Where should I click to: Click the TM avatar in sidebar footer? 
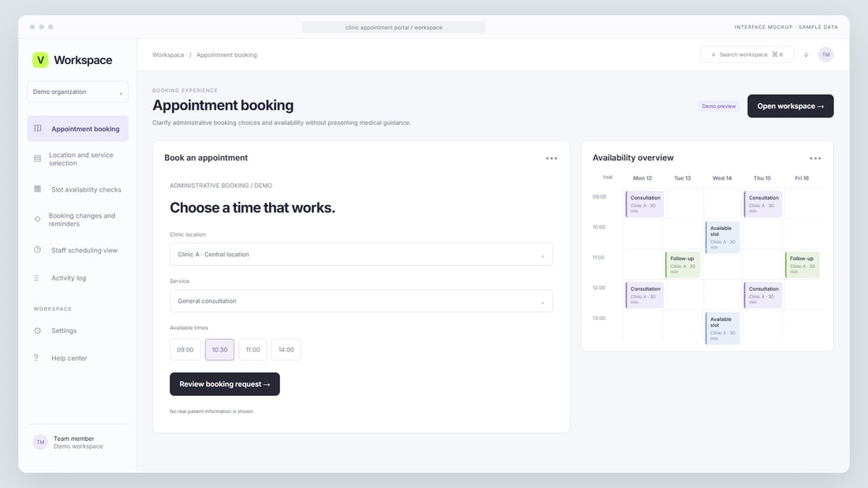tap(40, 442)
